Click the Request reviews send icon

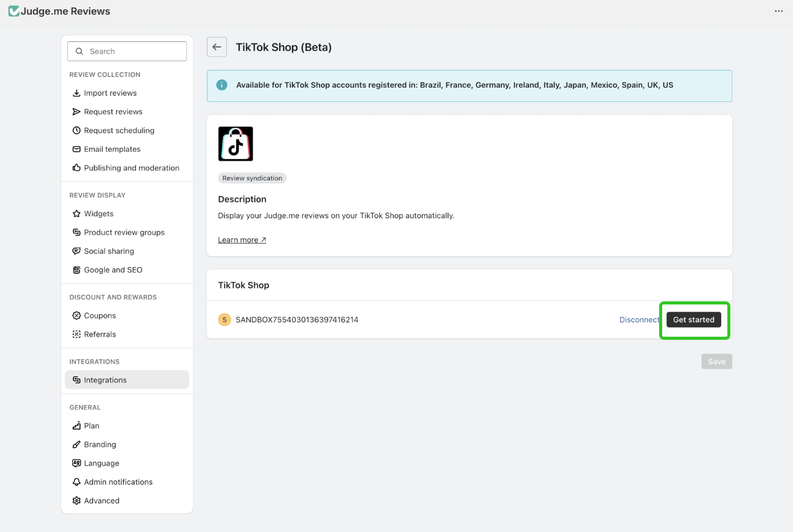pyautogui.click(x=76, y=112)
